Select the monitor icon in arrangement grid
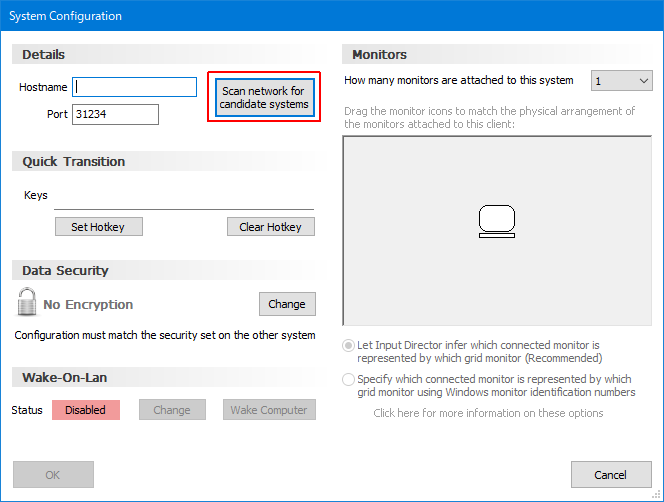 (x=496, y=220)
